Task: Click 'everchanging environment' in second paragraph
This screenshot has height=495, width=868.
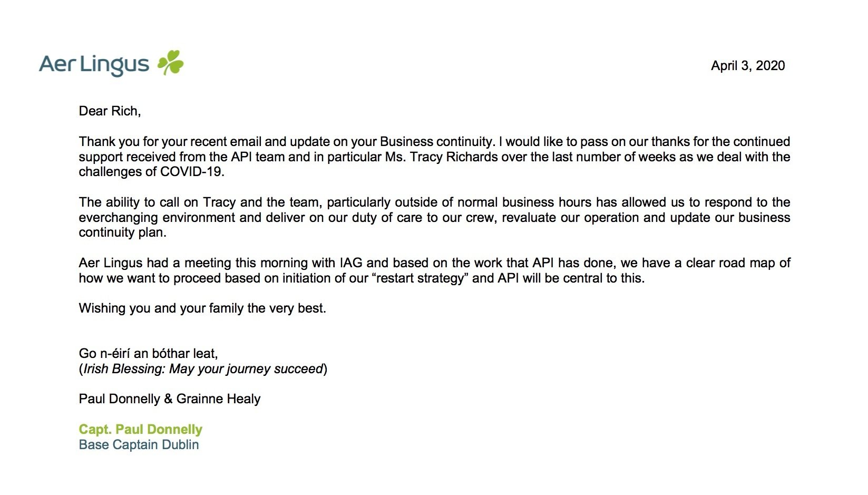Action: coord(157,218)
